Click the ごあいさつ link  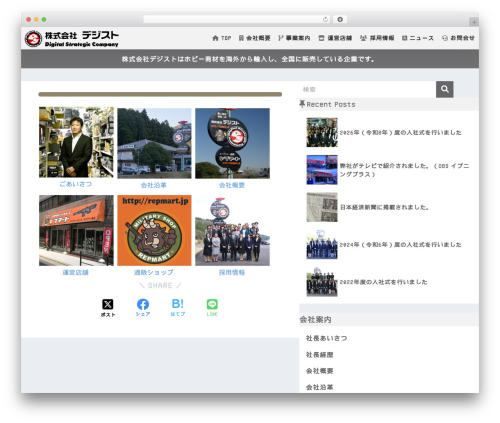tap(76, 184)
